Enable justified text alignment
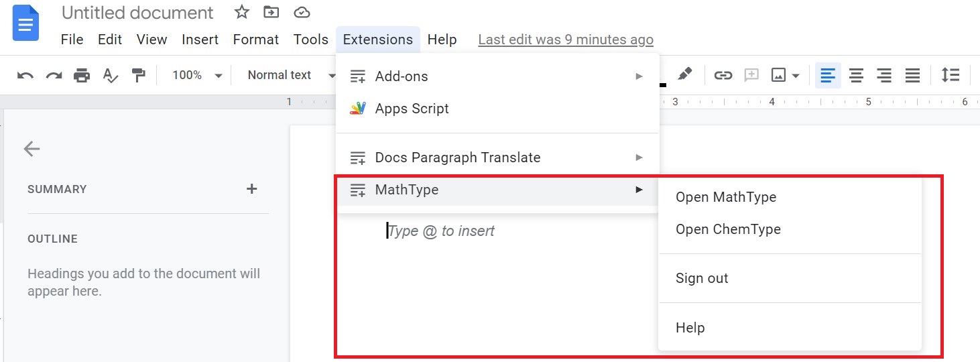 tap(912, 76)
